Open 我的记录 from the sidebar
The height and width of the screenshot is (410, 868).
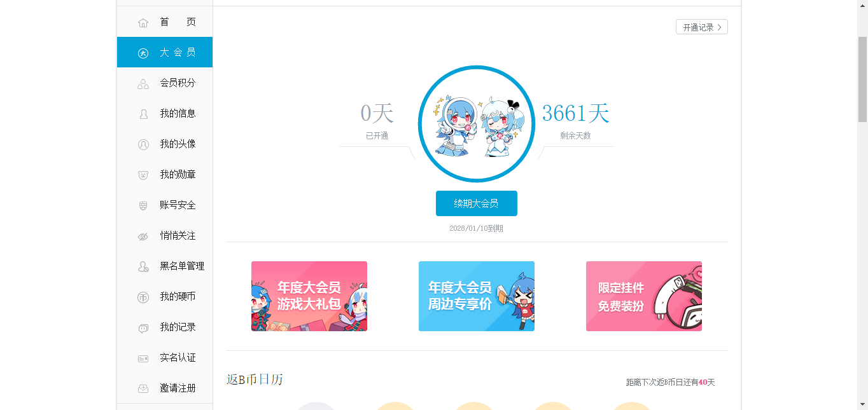click(165, 327)
